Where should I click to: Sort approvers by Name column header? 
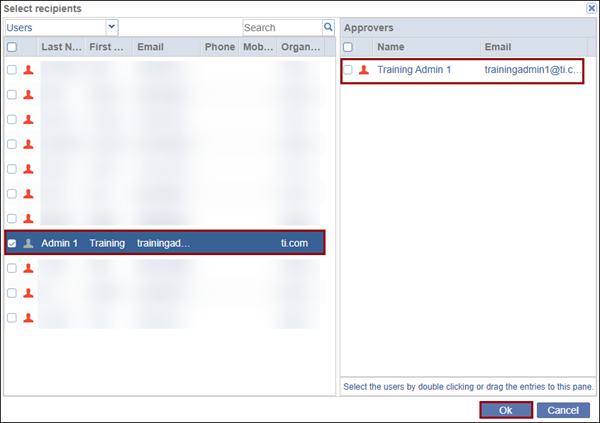pyautogui.click(x=391, y=47)
